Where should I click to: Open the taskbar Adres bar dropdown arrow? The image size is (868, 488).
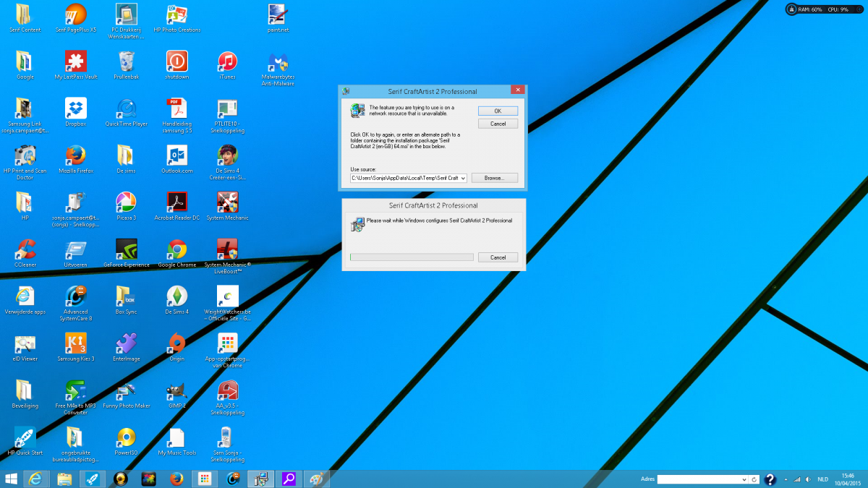(x=744, y=479)
